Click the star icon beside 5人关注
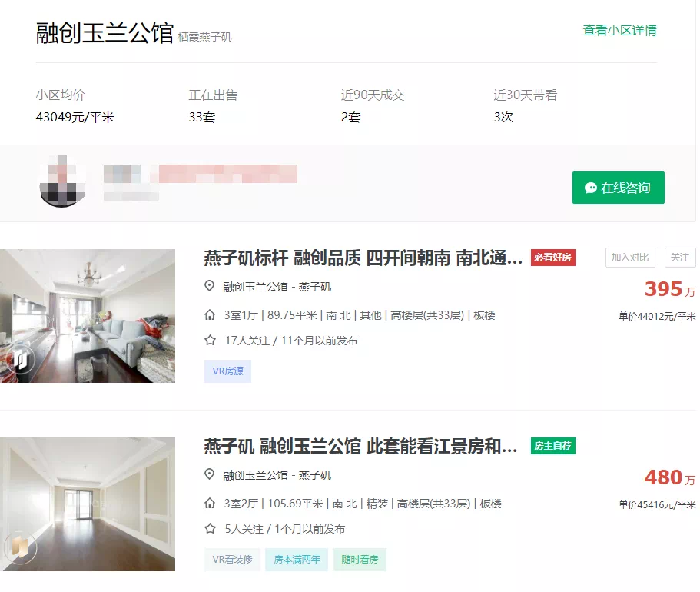700x592 pixels. pos(210,529)
